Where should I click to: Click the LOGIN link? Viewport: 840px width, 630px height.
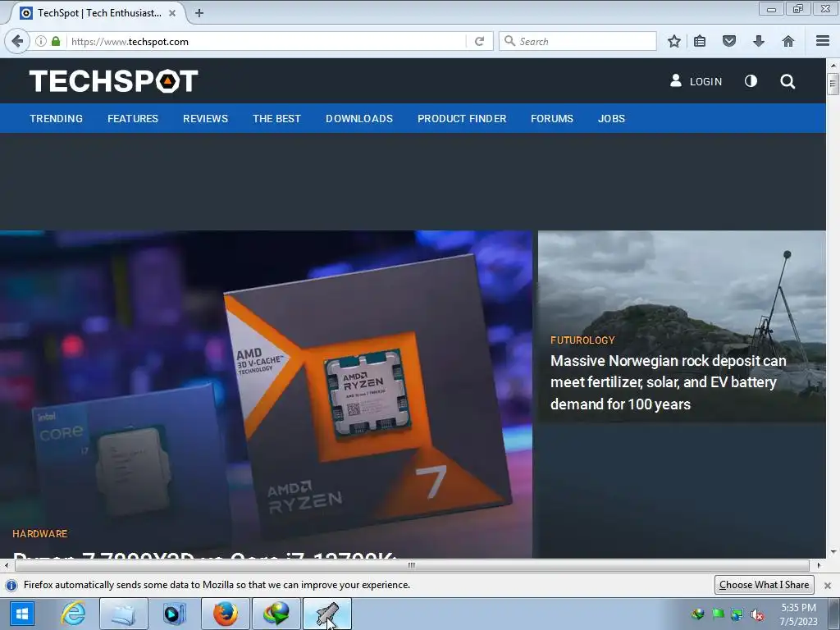coord(705,81)
